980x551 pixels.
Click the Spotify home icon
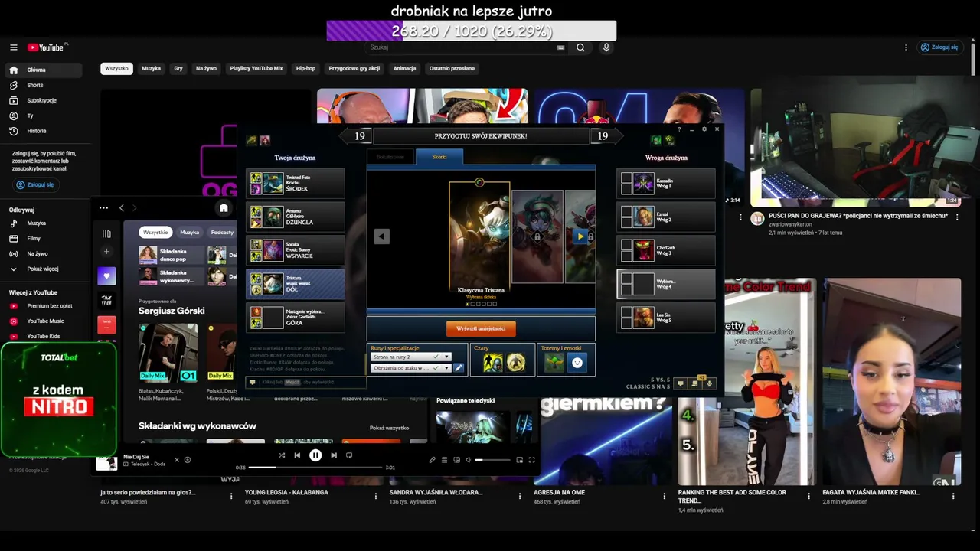click(x=224, y=208)
